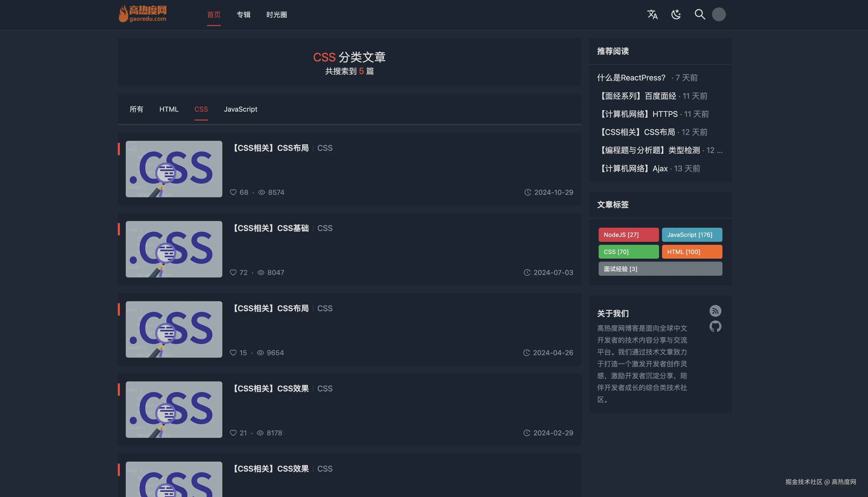The height and width of the screenshot is (497, 868).
Task: Open the RSS feed icon
Action: (715, 311)
